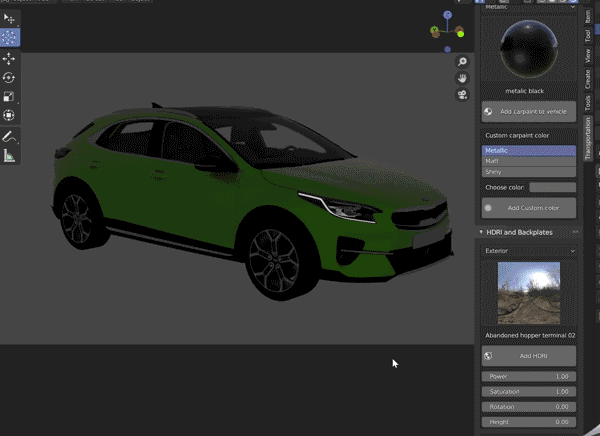The width and height of the screenshot is (600, 436).
Task: Open the Item sidebar tab
Action: pyautogui.click(x=588, y=17)
